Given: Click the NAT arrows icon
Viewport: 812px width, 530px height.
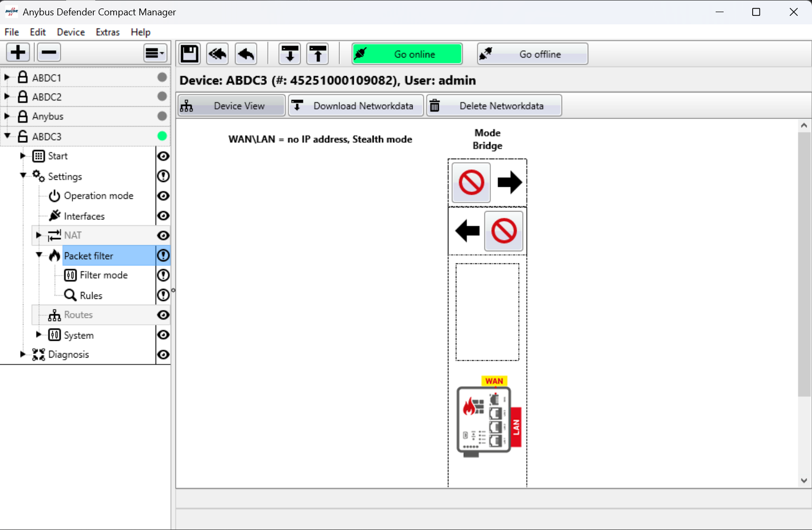Looking at the screenshot, I should pyautogui.click(x=55, y=235).
